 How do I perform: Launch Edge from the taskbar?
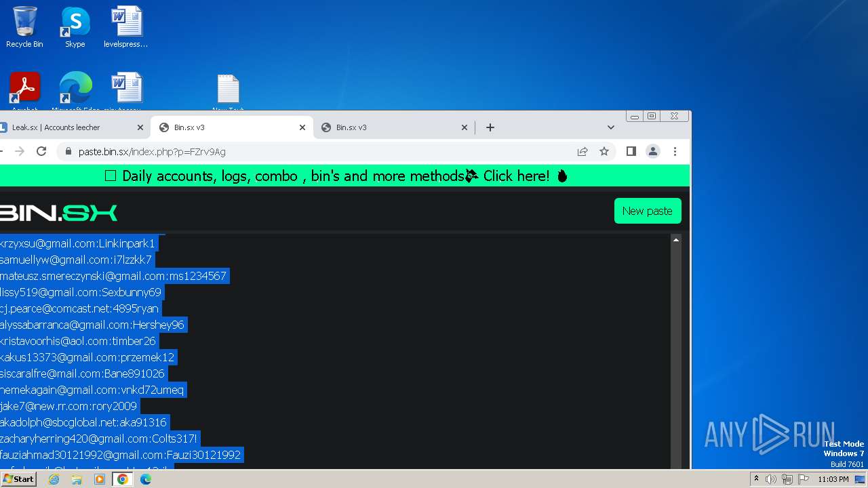click(146, 479)
